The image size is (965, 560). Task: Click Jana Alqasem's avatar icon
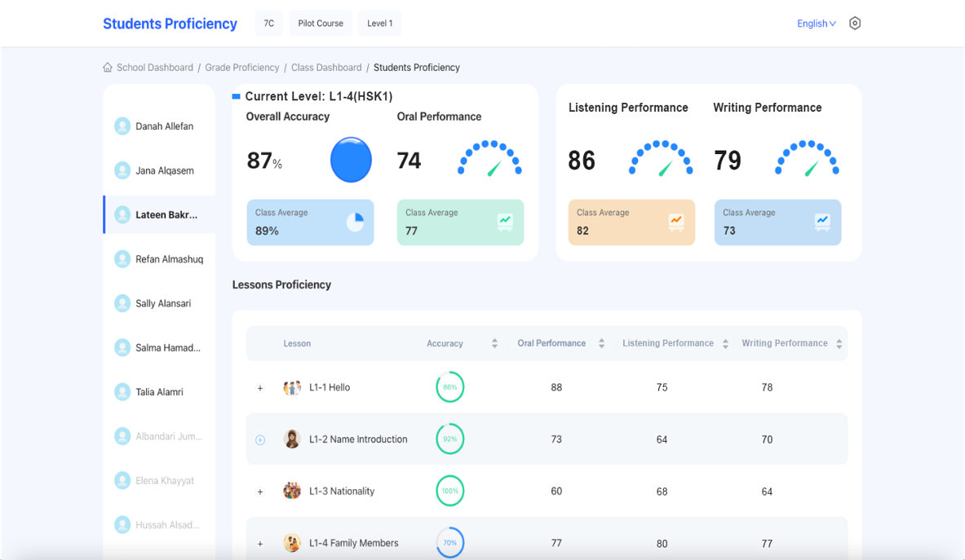click(x=122, y=170)
